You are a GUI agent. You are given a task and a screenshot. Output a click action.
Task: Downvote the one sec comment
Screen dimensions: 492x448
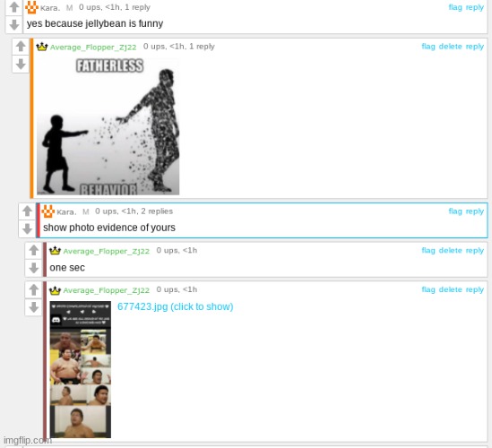(34, 268)
